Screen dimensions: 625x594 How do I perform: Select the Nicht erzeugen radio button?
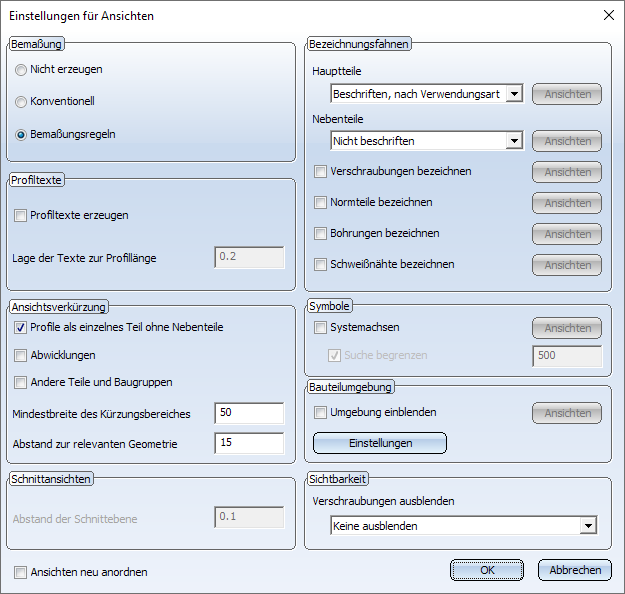pyautogui.click(x=21, y=70)
